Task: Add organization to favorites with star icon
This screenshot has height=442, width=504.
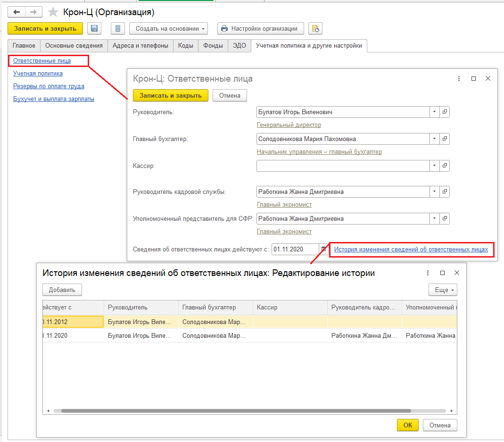Action: coord(53,12)
